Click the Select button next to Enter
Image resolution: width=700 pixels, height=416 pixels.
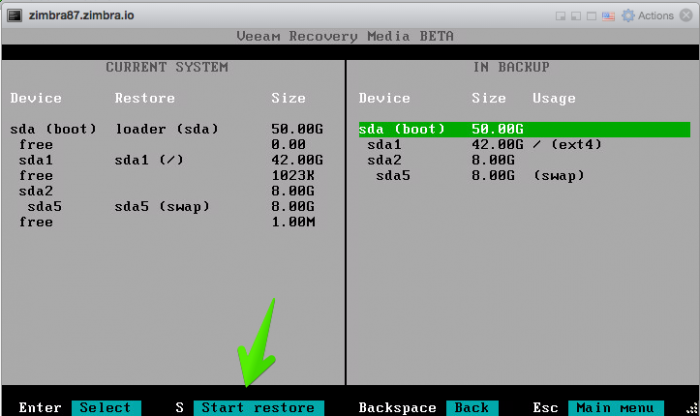pos(106,408)
